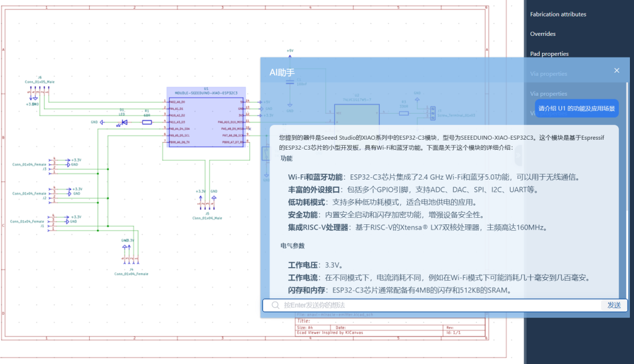Click the search magnifier icon in chat input
The image size is (634, 364).
[x=275, y=305]
